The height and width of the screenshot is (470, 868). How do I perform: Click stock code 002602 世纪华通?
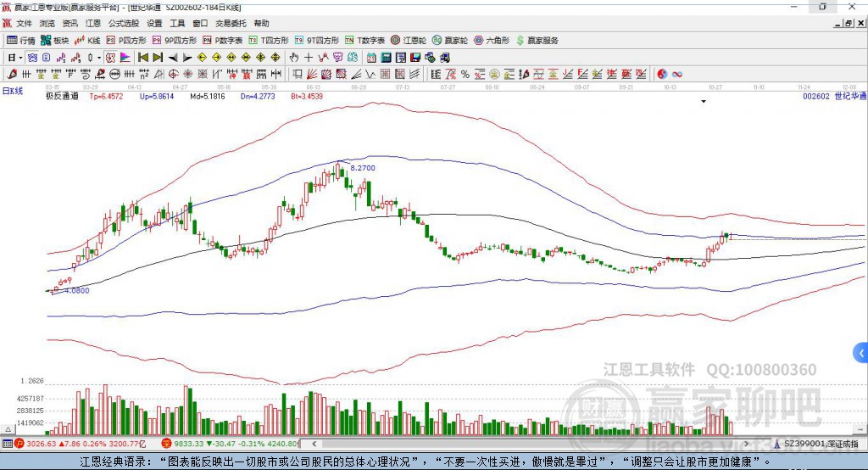(x=835, y=97)
